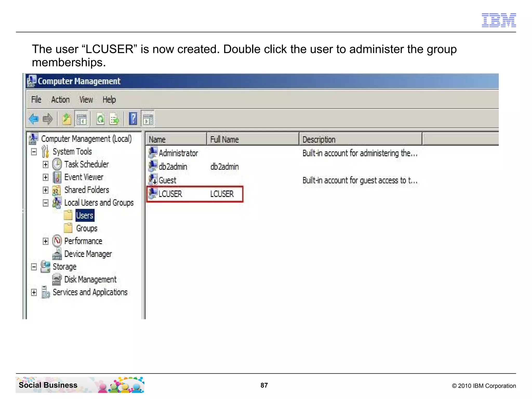Click the db2admin user account icon
This screenshot has height=399, width=532.
tap(153, 166)
